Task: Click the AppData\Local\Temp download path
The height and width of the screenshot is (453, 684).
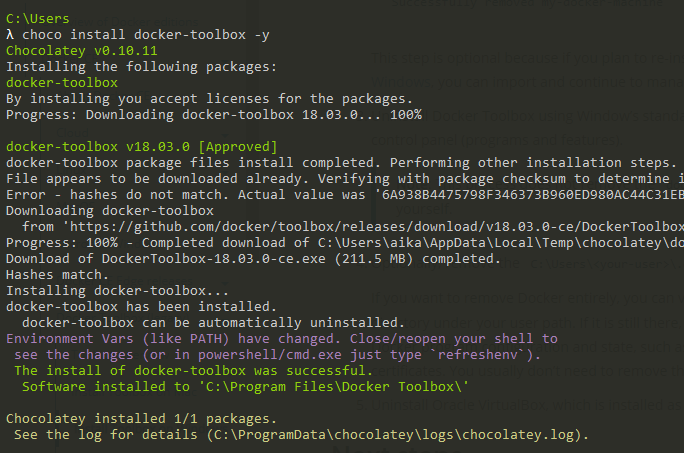Action: [x=501, y=243]
